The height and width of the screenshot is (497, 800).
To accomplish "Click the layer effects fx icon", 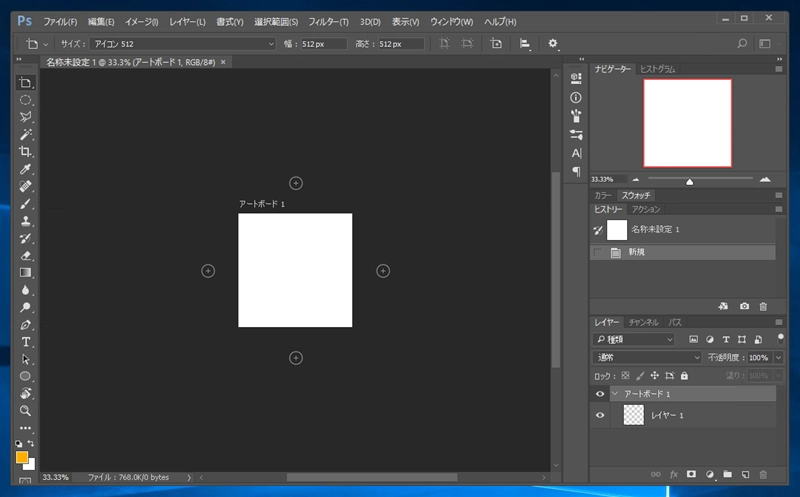I will coord(674,473).
